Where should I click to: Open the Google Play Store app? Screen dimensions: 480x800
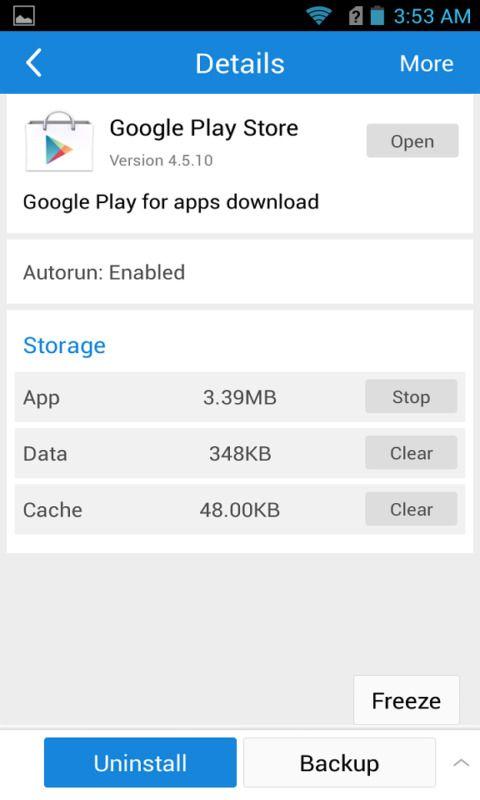(x=412, y=141)
